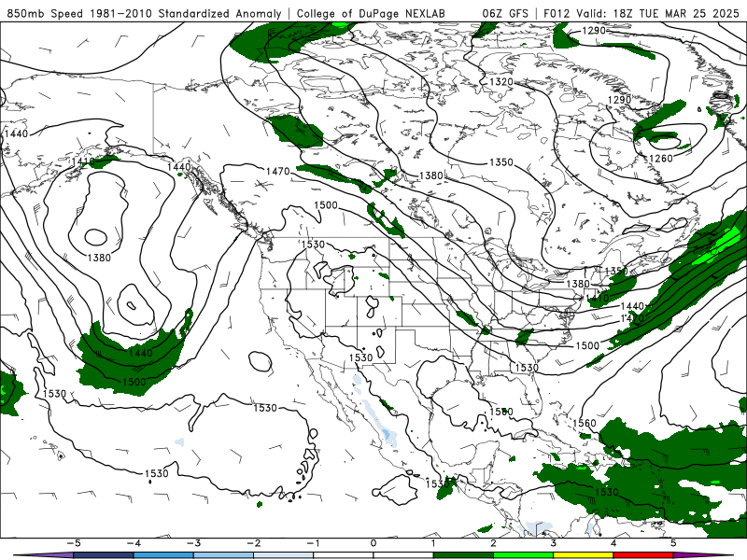
Task: Click the '-1' color bar label
Action: [x=313, y=543]
